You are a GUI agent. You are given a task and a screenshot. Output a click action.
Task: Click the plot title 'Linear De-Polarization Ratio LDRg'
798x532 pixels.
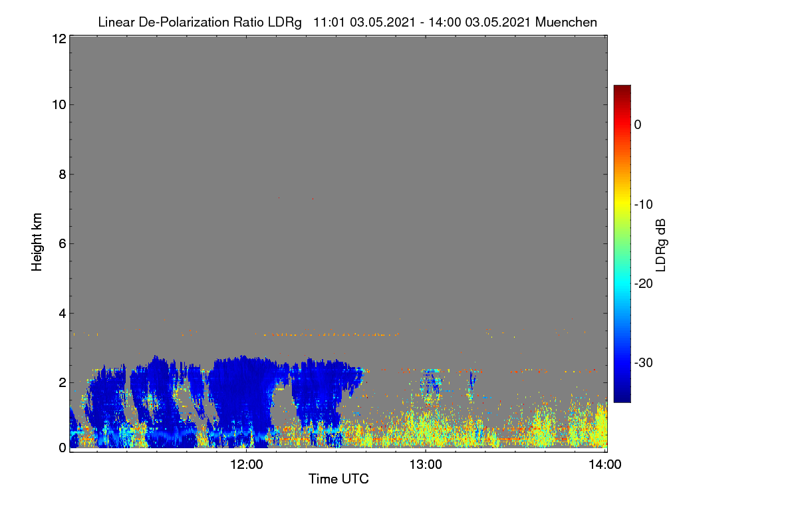coord(199,22)
